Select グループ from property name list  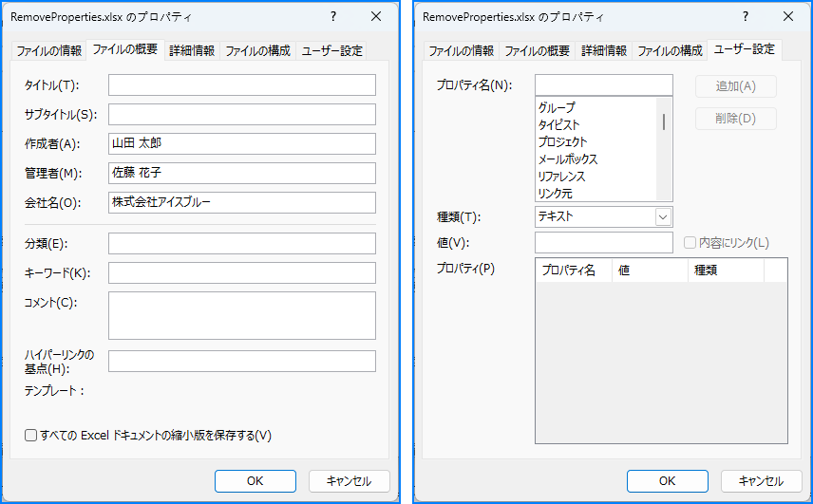tap(596, 108)
